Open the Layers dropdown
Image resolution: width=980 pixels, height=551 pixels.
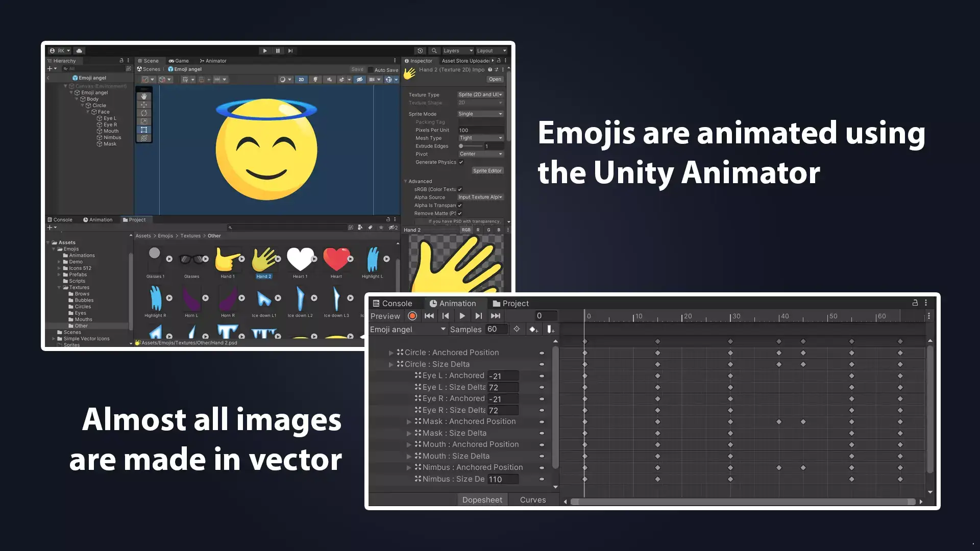coord(458,51)
